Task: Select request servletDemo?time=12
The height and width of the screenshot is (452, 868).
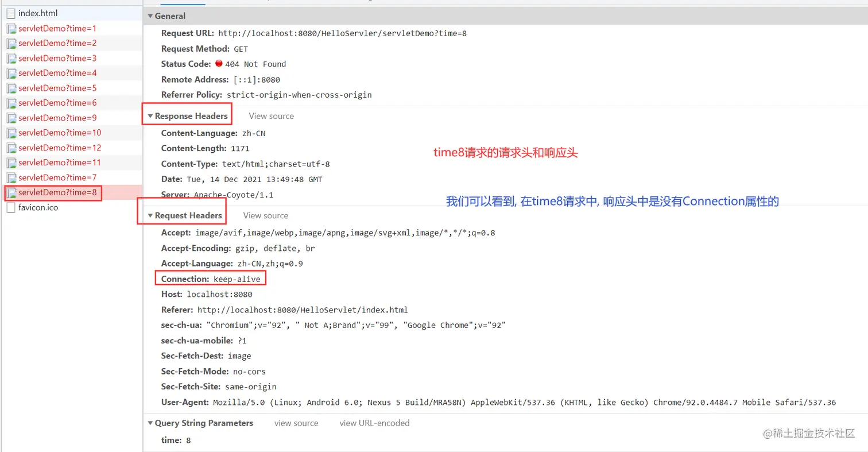Action: point(71,148)
